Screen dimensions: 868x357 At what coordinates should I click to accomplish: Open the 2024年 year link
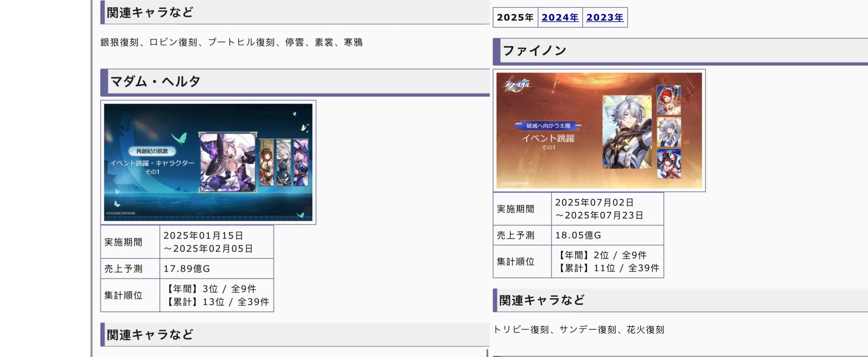(x=560, y=17)
